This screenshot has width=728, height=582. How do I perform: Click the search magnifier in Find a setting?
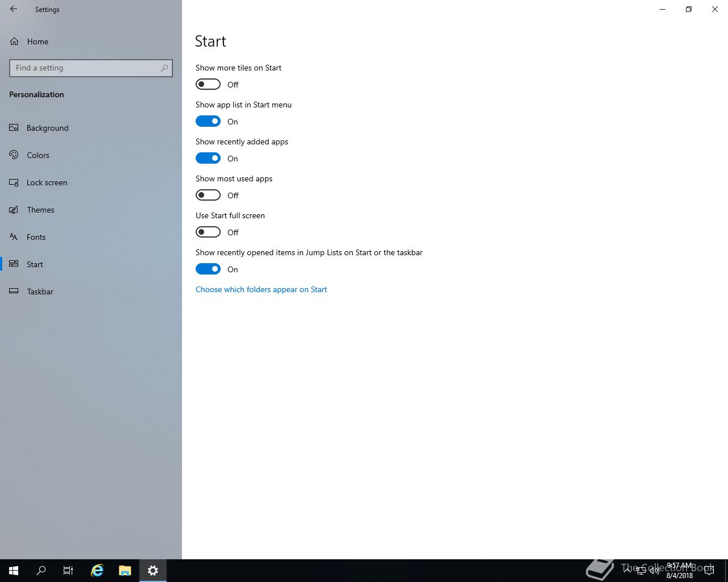164,68
